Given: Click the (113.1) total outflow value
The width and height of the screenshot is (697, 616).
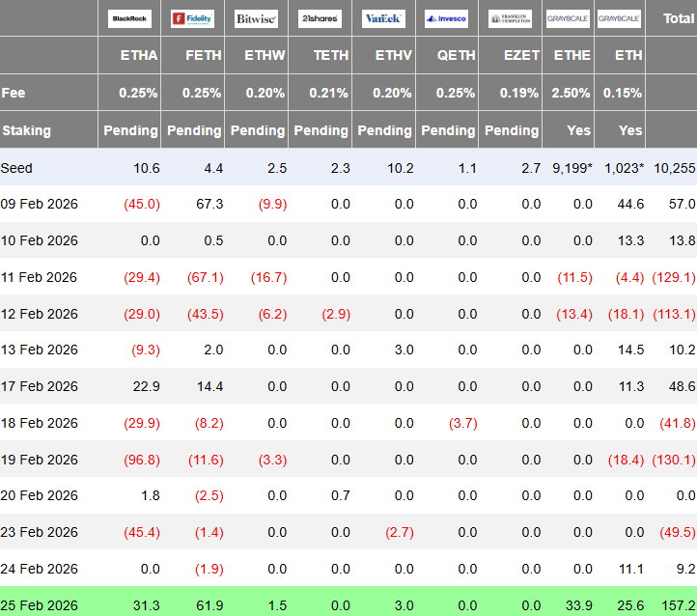Looking at the screenshot, I should [x=674, y=314].
